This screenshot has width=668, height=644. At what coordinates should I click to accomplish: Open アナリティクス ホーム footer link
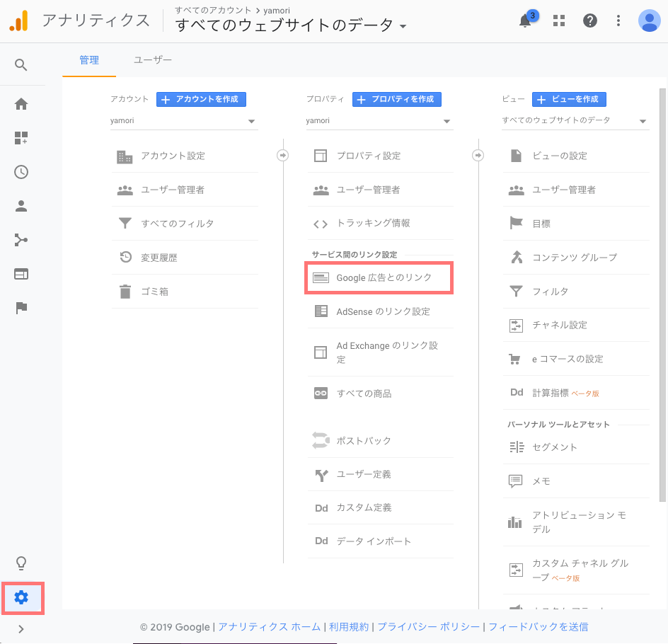point(269,627)
